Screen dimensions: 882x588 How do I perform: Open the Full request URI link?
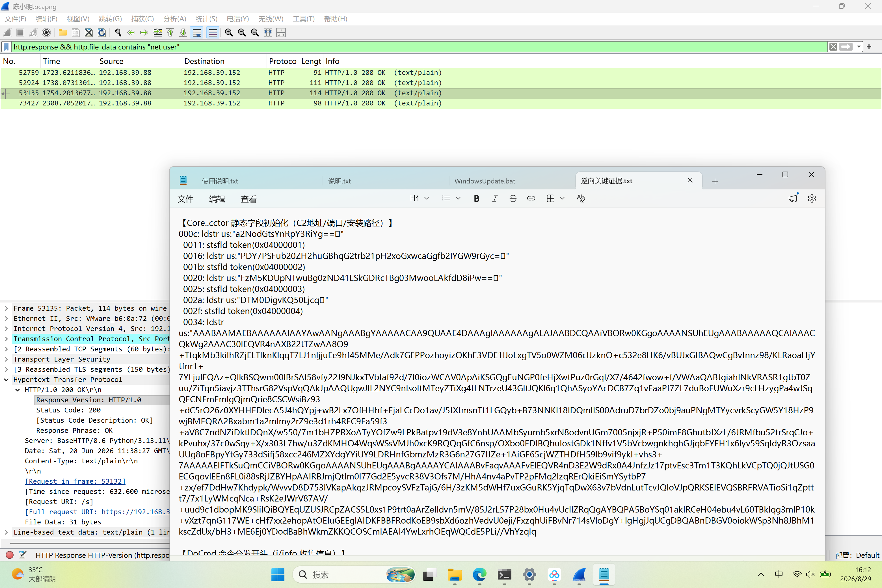tap(97, 512)
